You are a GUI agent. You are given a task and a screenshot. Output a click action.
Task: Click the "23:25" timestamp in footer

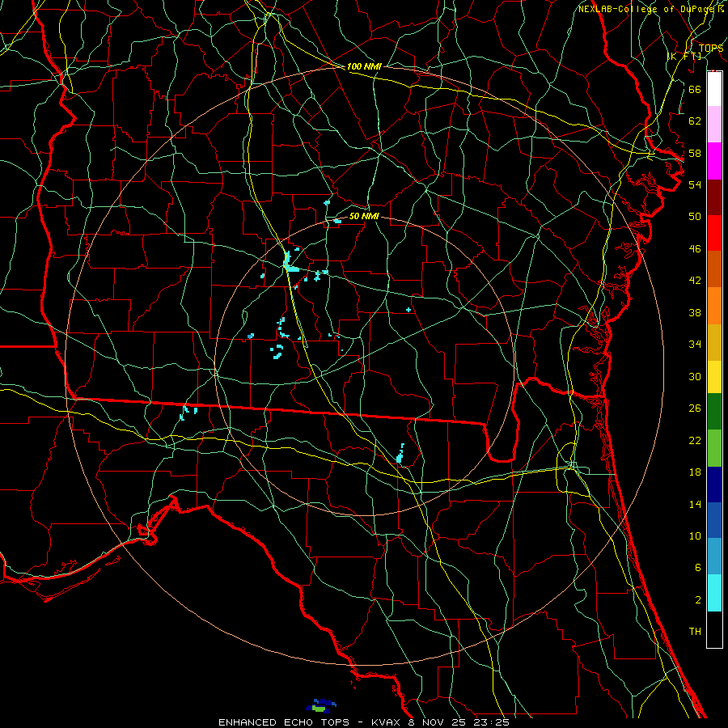tap(491, 722)
